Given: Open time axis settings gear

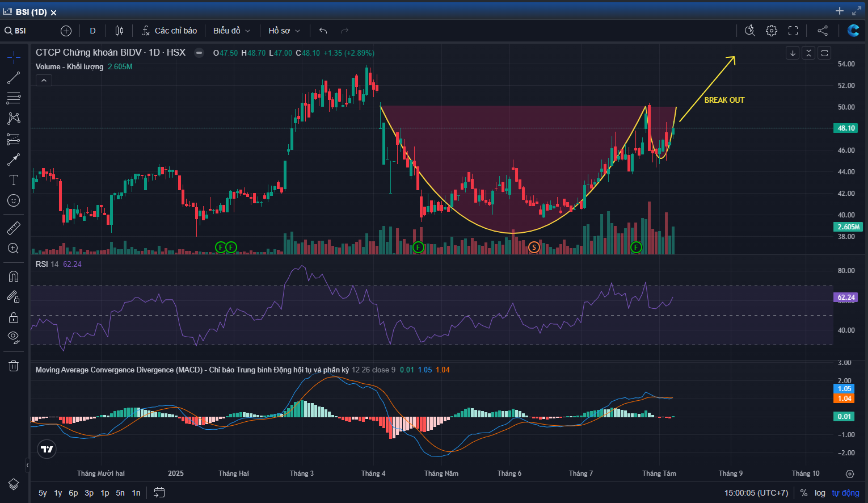Looking at the screenshot, I should 850,473.
